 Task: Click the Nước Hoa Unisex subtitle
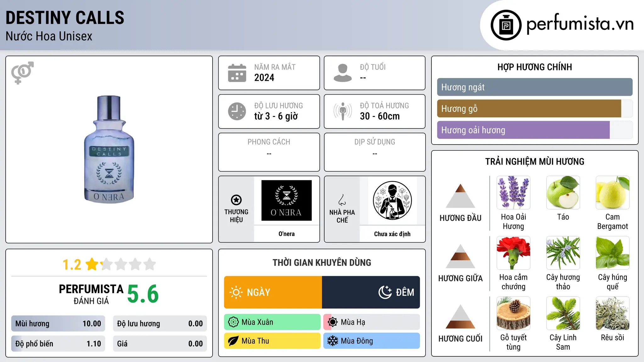point(49,36)
